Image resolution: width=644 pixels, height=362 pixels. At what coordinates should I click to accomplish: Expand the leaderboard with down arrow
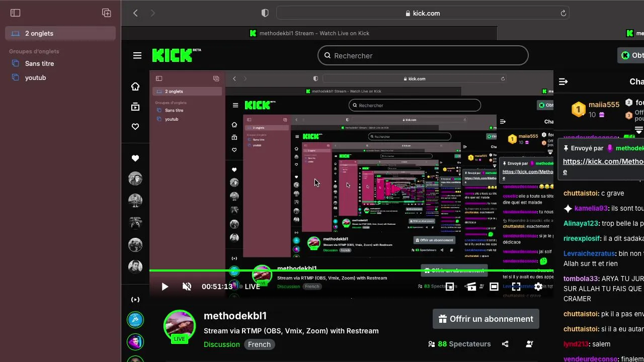coord(639,130)
